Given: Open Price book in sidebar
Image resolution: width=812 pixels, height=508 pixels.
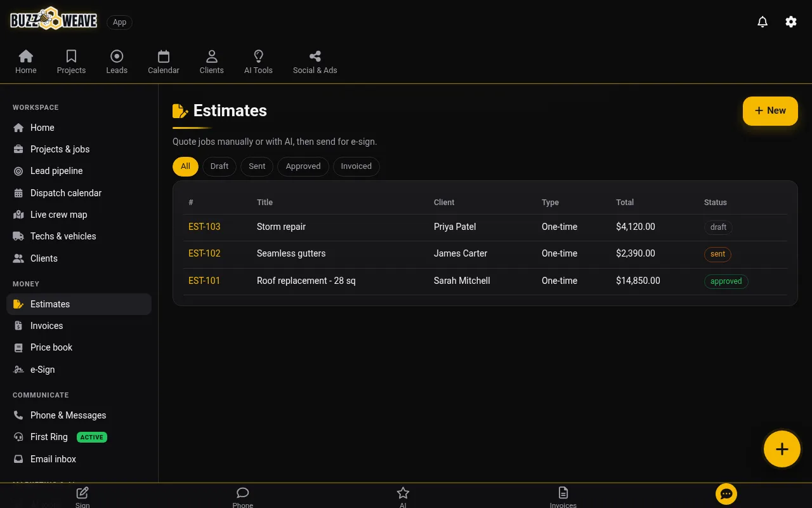Looking at the screenshot, I should (x=79, y=347).
